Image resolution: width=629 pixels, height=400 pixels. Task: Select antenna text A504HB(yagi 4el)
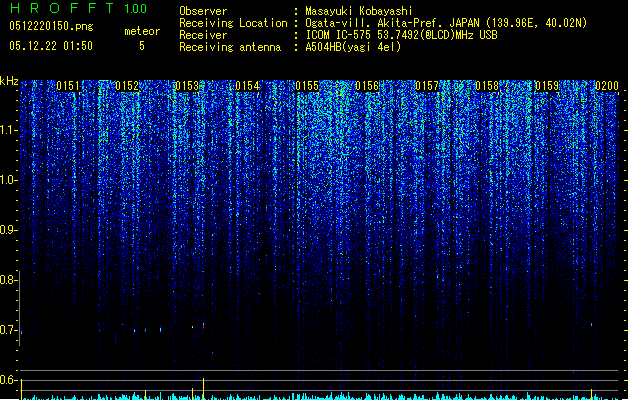click(353, 47)
